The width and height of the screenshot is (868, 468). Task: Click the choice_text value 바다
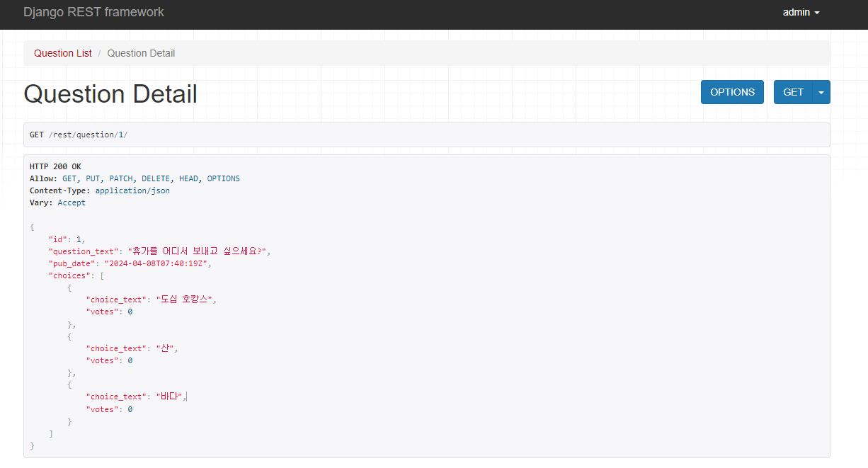pyautogui.click(x=170, y=396)
